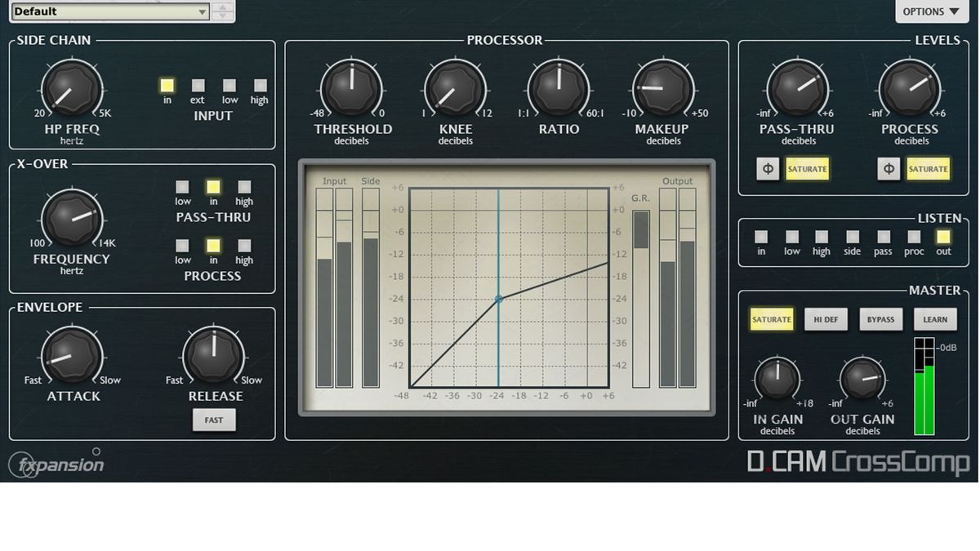Listen to 'in' signal

[x=761, y=237]
